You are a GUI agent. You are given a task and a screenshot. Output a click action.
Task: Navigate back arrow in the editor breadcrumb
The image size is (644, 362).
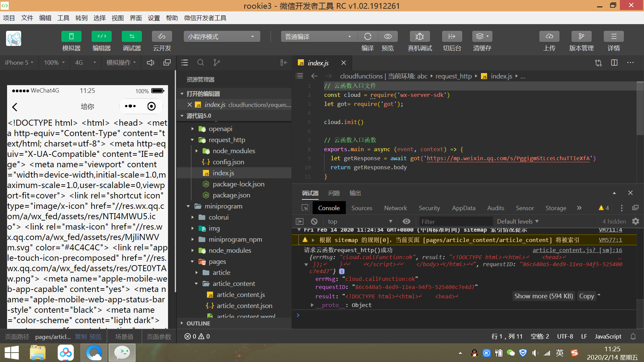[314, 76]
